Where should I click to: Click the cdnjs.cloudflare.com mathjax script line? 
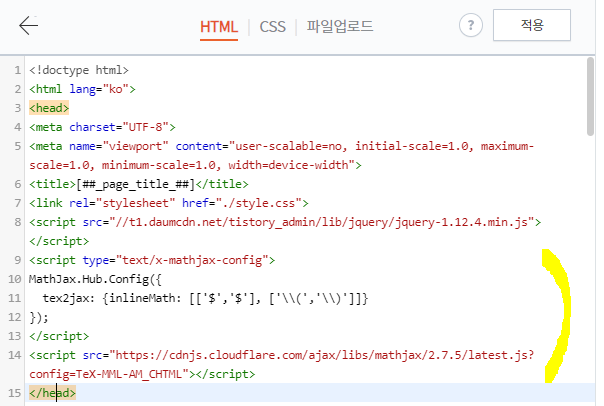coord(282,355)
